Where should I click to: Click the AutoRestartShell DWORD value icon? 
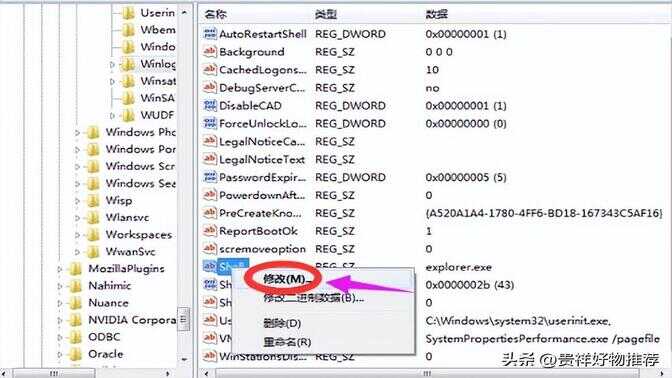pos(210,33)
